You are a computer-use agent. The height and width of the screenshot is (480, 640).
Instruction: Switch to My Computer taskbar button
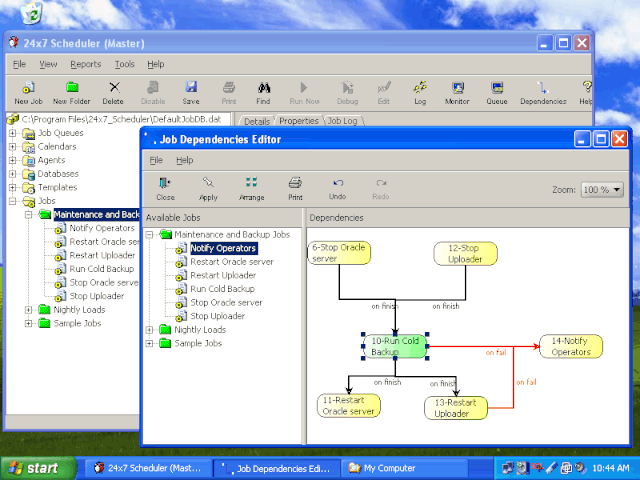point(404,468)
